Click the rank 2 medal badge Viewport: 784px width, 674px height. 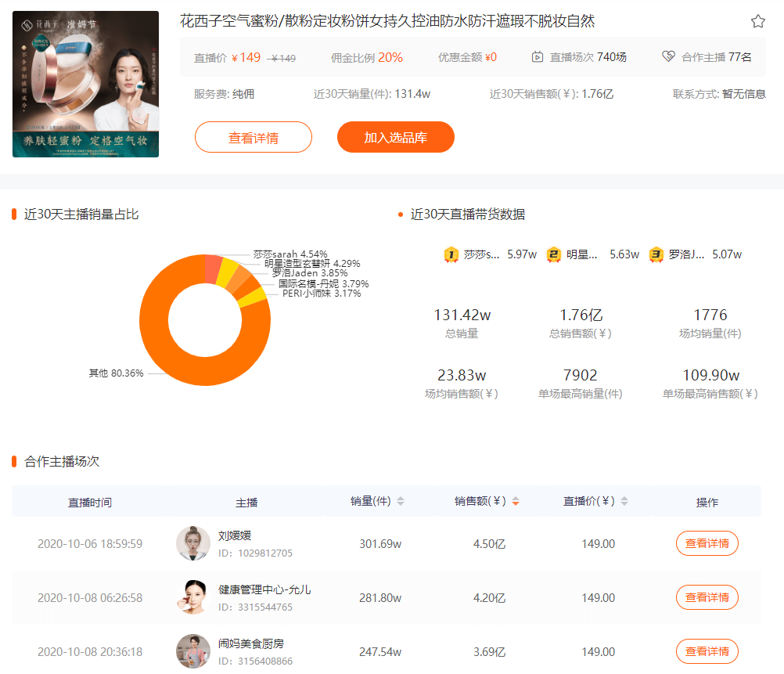pos(553,254)
